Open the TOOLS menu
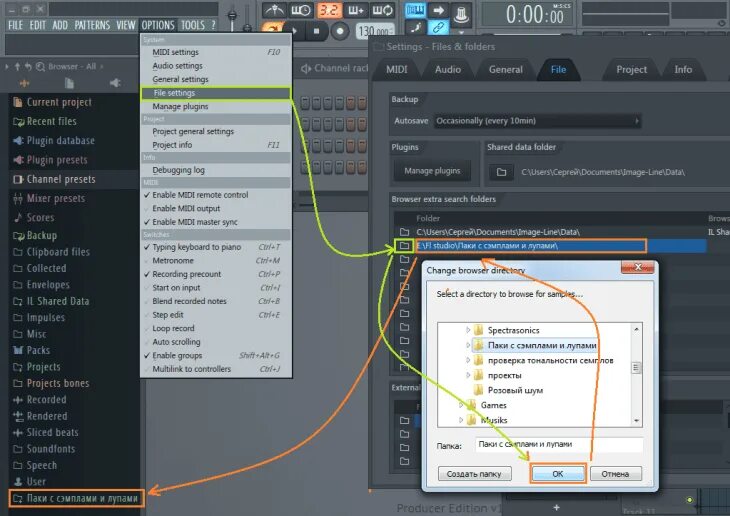The height and width of the screenshot is (516, 730). [193, 25]
